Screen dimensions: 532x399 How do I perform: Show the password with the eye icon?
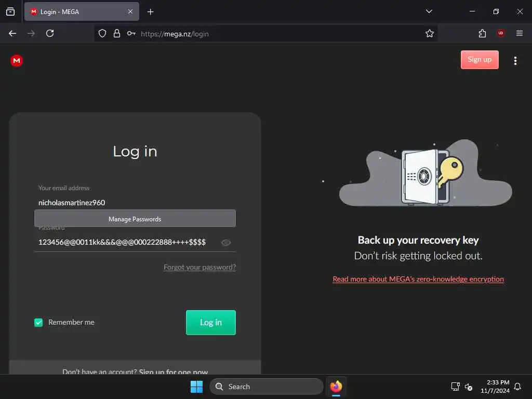coord(226,242)
